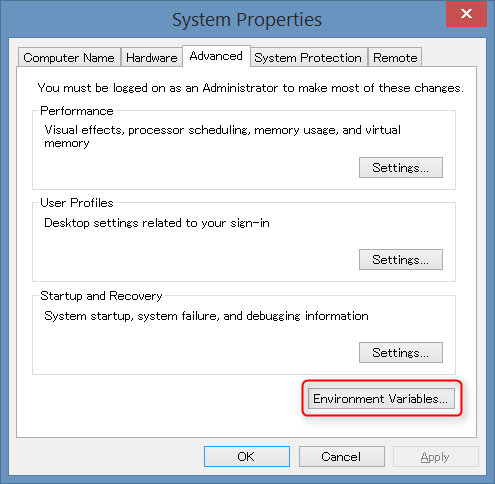Open User Profiles Settings button
The image size is (495, 484).
click(x=401, y=259)
